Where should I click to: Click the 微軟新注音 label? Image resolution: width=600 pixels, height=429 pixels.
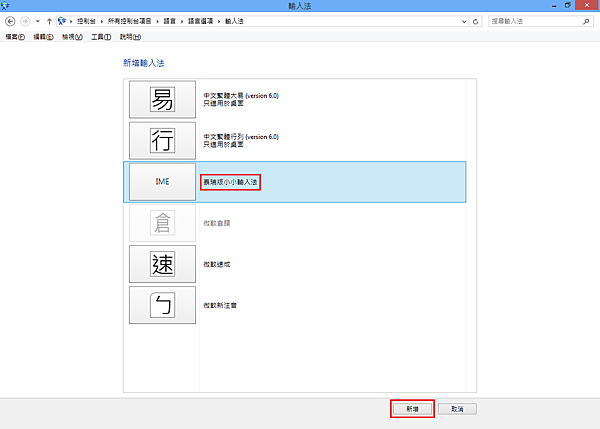220,305
